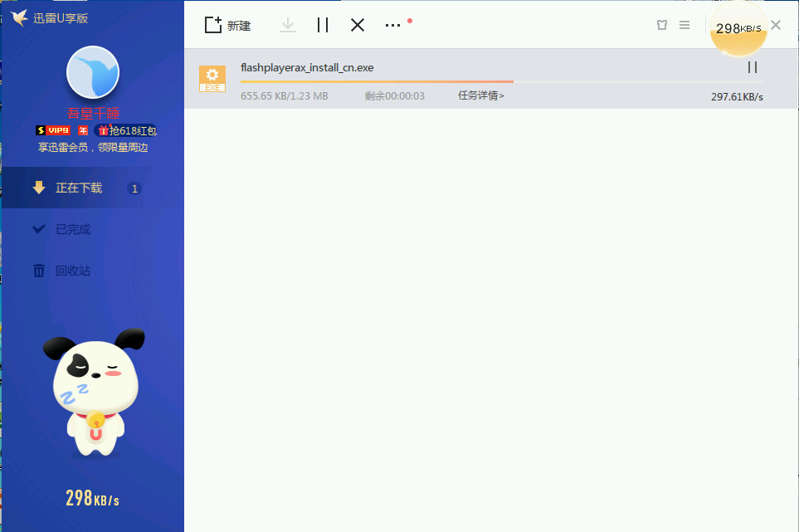799x532 pixels.
Task: Open the 正在下载 downloading tab
Action: (79, 188)
